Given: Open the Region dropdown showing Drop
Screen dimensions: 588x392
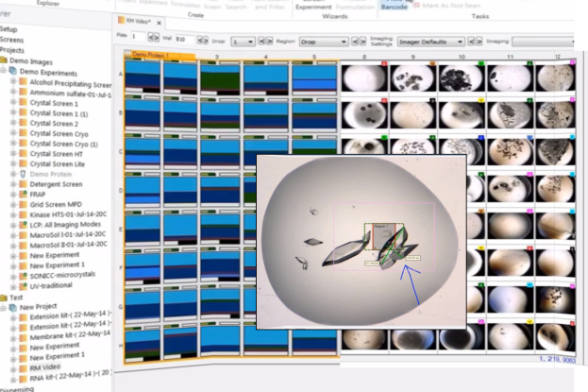Looking at the screenshot, I should coord(324,42).
